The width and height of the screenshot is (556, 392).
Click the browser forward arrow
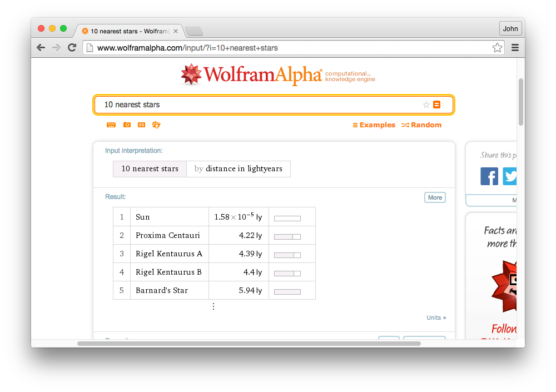[x=56, y=47]
